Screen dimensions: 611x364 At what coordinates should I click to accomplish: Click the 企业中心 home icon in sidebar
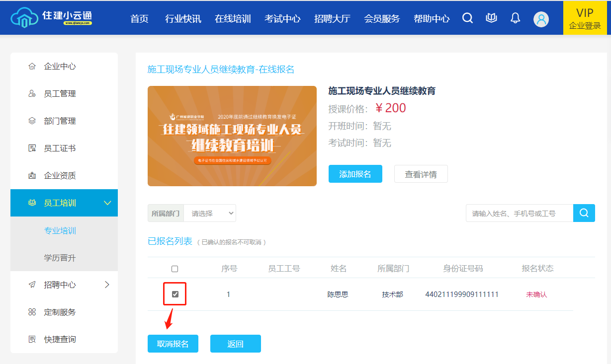32,67
